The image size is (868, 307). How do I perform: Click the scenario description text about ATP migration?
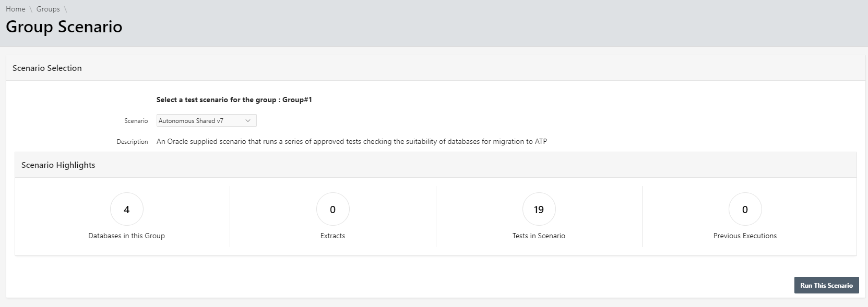point(351,142)
